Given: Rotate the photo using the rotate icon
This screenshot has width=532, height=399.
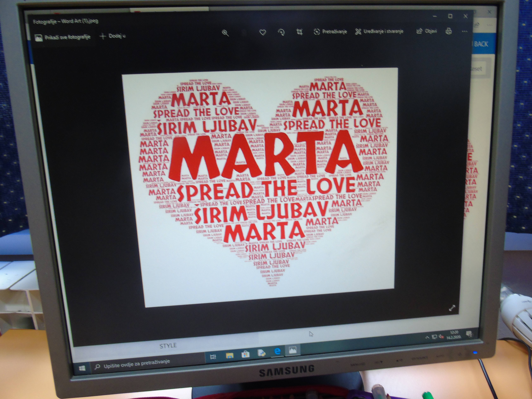Looking at the screenshot, I should (281, 32).
